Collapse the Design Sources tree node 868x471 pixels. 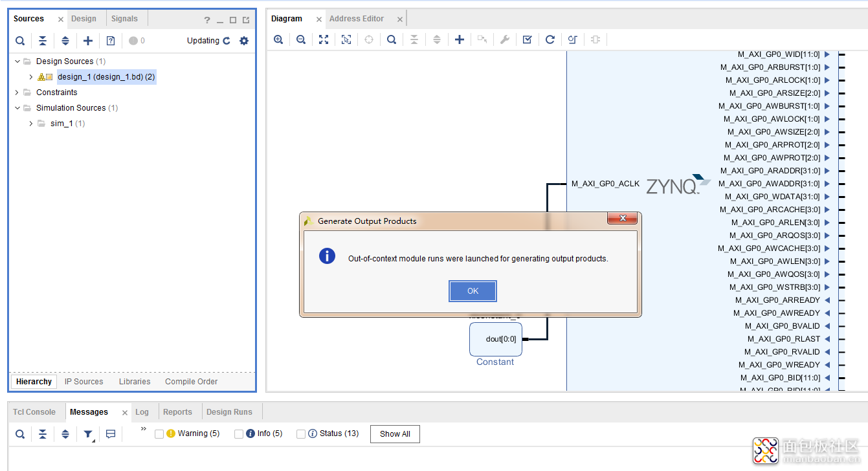tap(17, 61)
